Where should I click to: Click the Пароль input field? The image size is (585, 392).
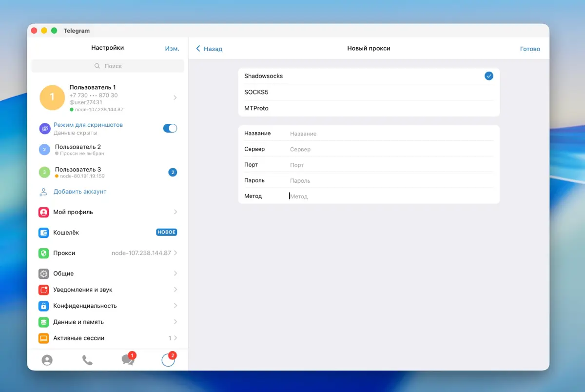point(391,180)
